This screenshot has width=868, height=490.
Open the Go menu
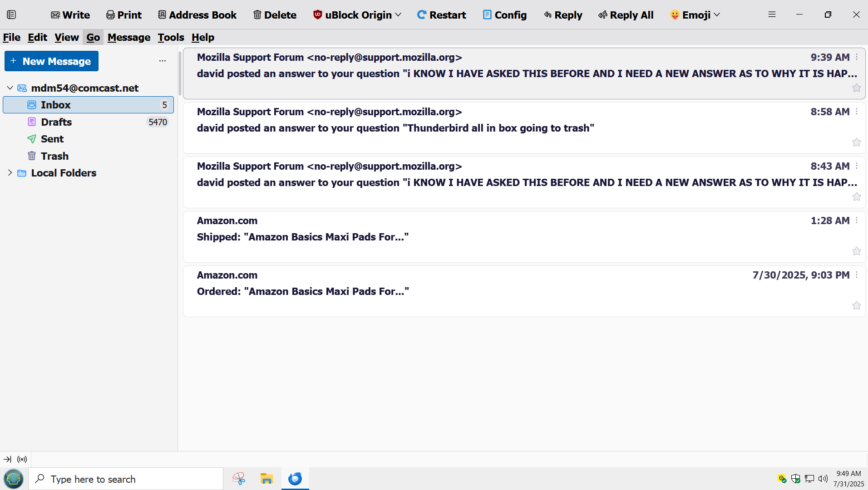(93, 37)
